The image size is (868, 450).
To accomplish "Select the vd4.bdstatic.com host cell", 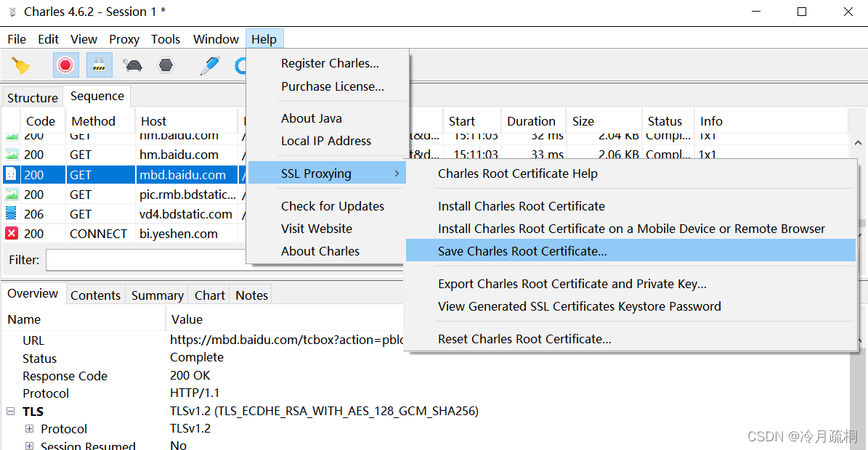I will (186, 214).
